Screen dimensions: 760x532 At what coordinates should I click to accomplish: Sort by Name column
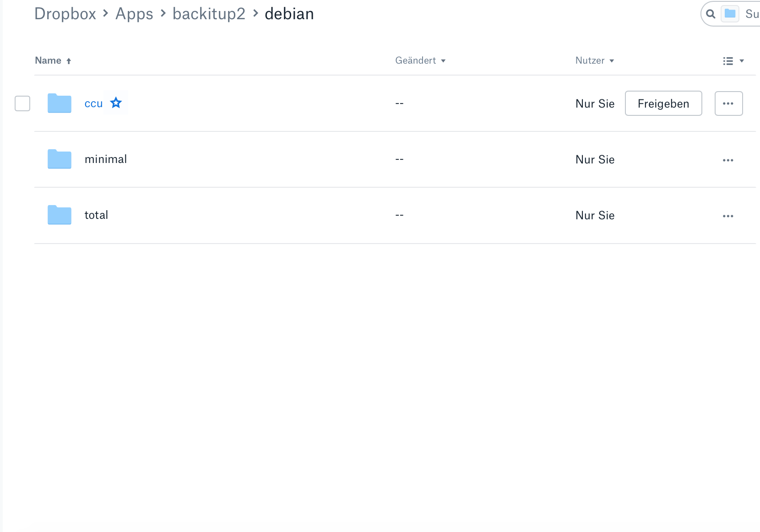click(53, 60)
